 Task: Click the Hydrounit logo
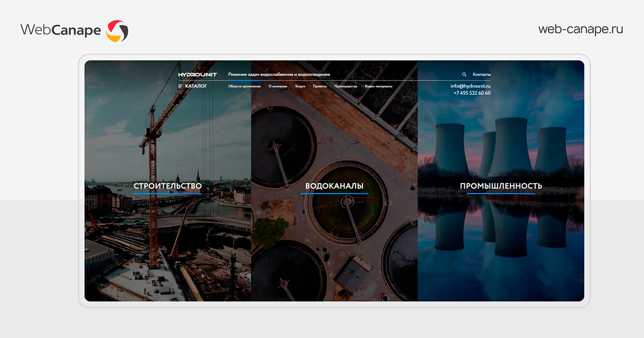(x=197, y=75)
